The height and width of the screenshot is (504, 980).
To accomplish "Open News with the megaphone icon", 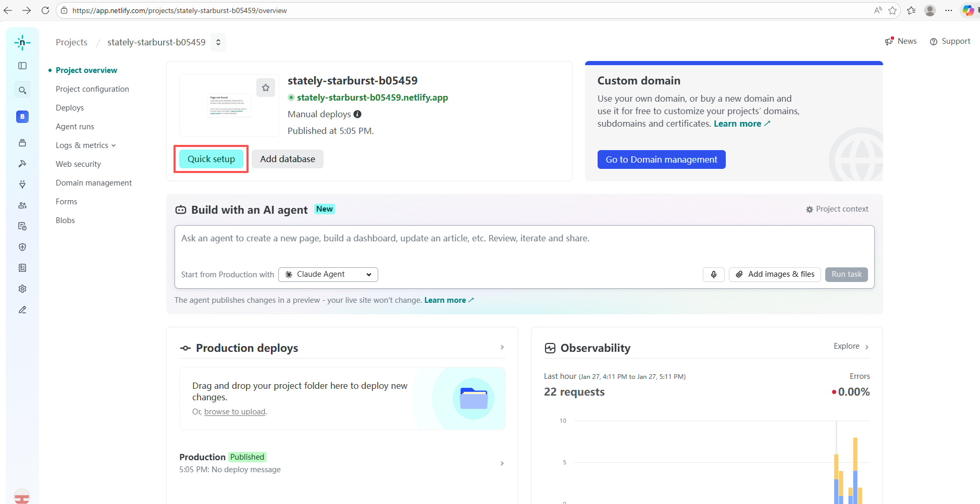I will coord(901,41).
